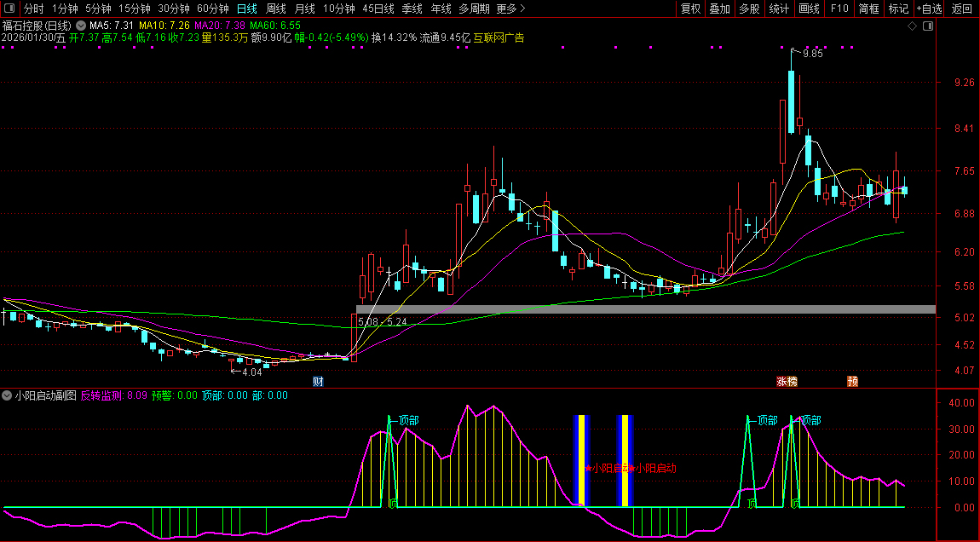Expand the 小阳启动副图 indicator dropdown
Screen dimensions: 980x542
click(8, 395)
